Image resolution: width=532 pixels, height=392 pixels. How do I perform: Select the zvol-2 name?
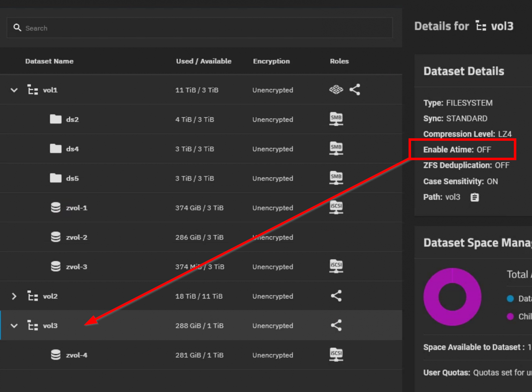[77, 237]
